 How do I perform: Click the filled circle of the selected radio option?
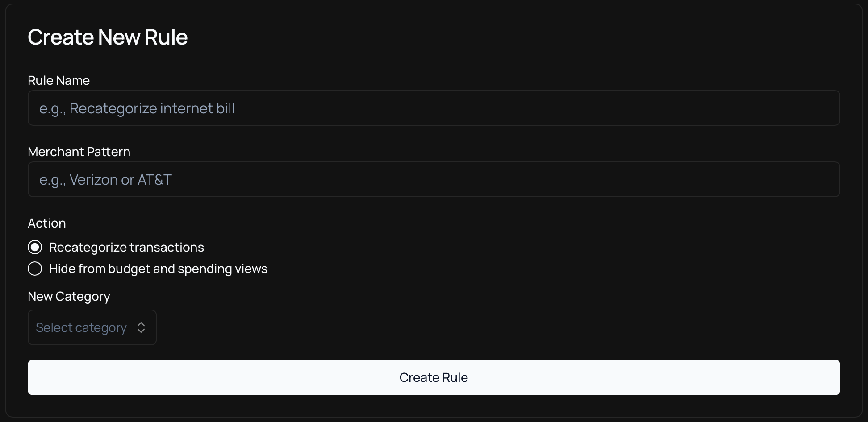(x=35, y=247)
